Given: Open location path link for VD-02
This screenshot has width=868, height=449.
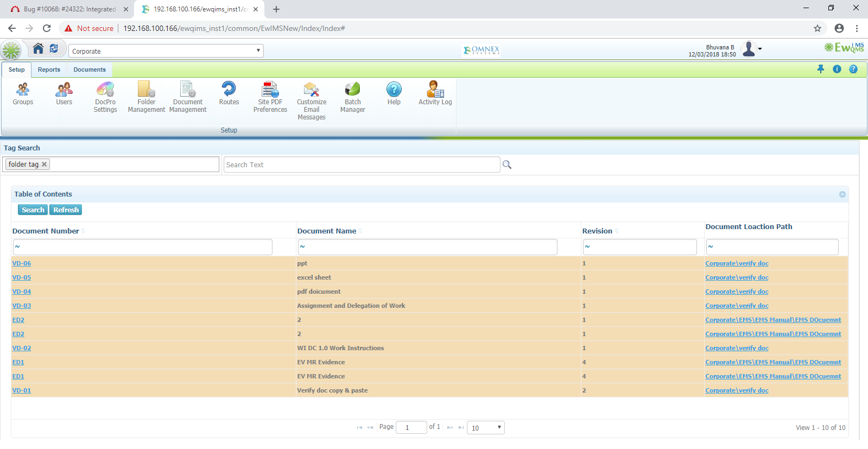Looking at the screenshot, I should pyautogui.click(x=737, y=348).
